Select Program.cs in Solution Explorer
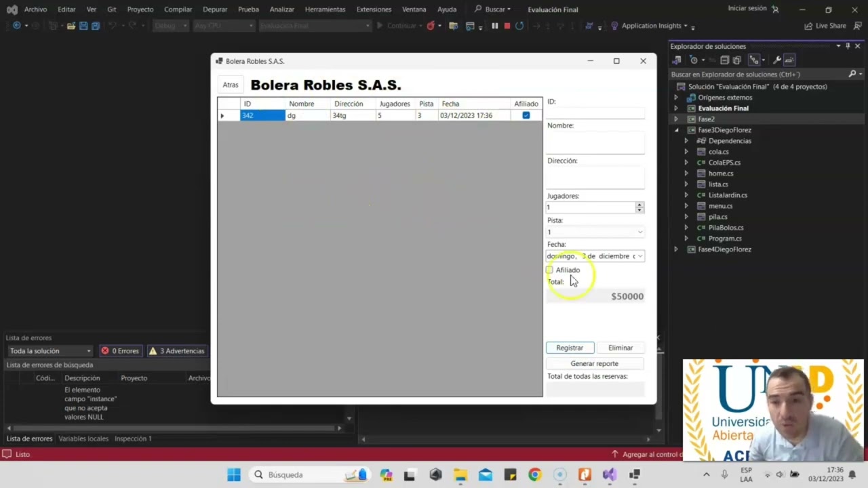This screenshot has width=868, height=488. point(725,239)
